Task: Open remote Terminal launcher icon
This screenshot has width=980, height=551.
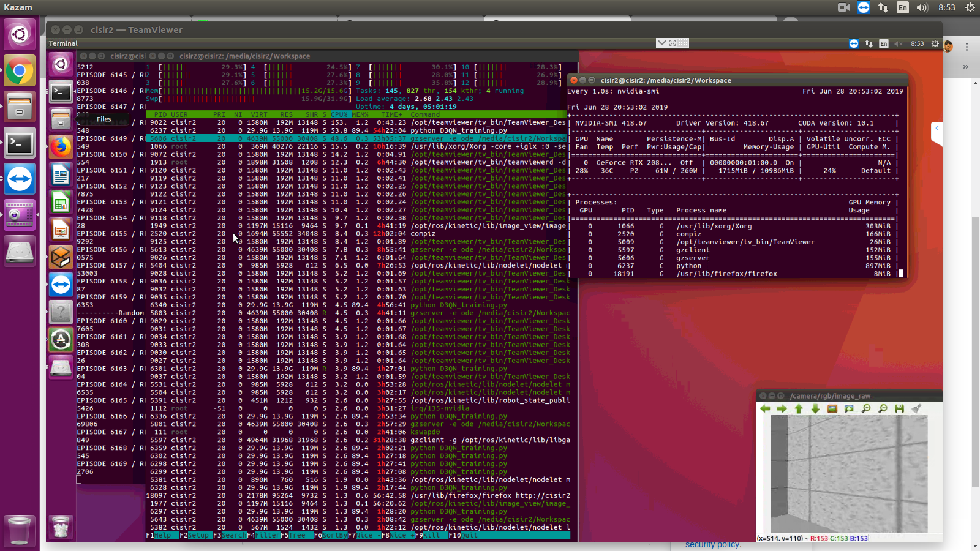Action: (x=61, y=92)
